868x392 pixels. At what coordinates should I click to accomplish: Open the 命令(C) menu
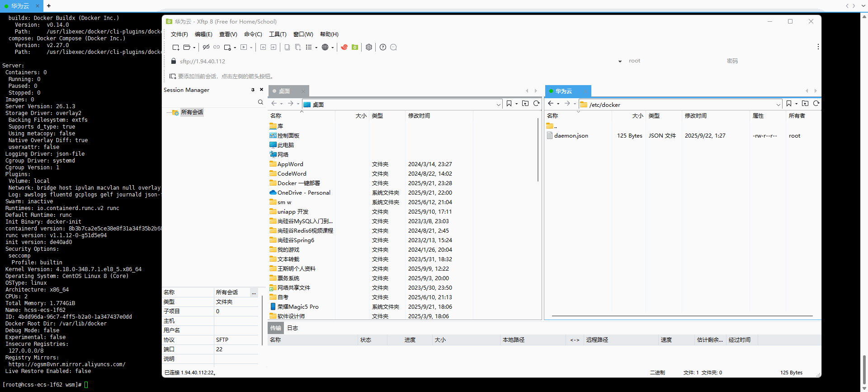[x=253, y=34]
